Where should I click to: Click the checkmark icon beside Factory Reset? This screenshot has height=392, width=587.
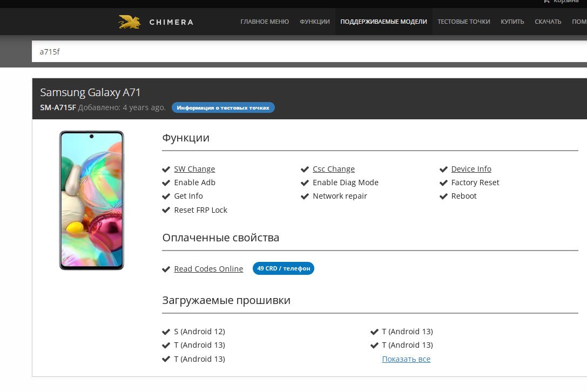443,183
